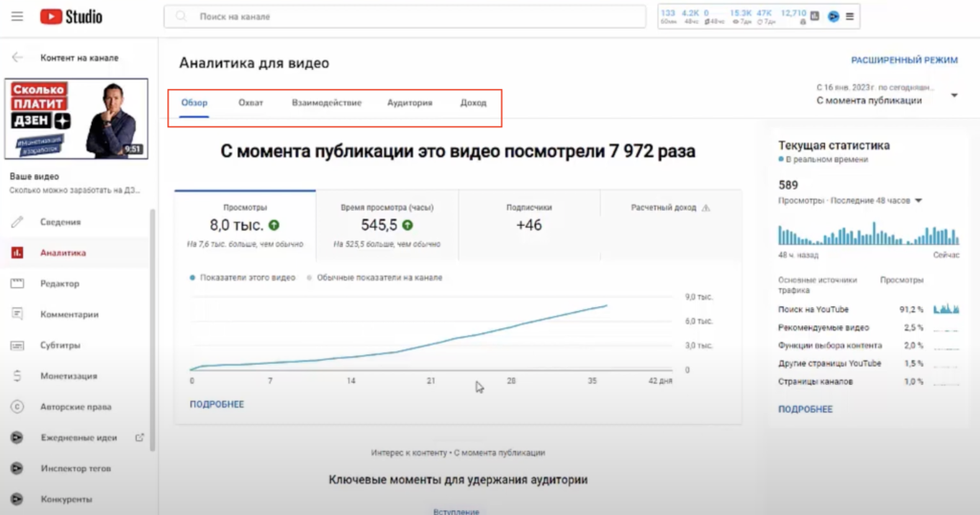Open the Редактор video editor icon
Image resolution: width=980 pixels, height=515 pixels.
point(17,283)
